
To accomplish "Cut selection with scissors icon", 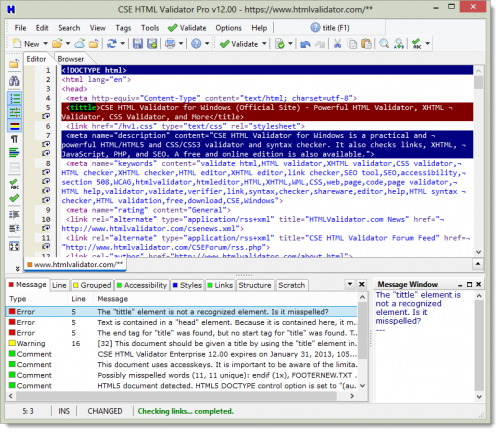I will 338,43.
